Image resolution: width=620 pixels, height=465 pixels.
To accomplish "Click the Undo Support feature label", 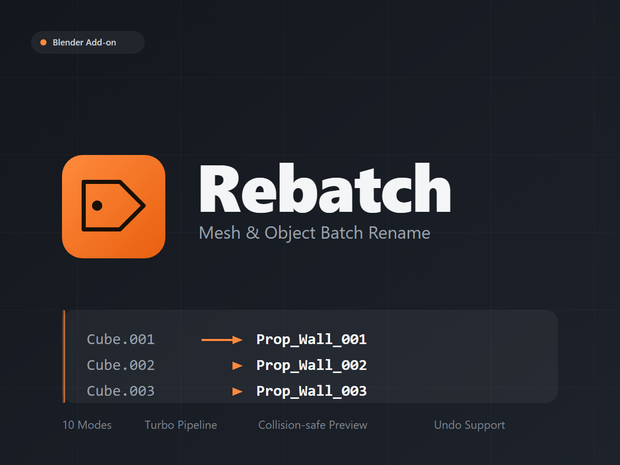I will (469, 425).
